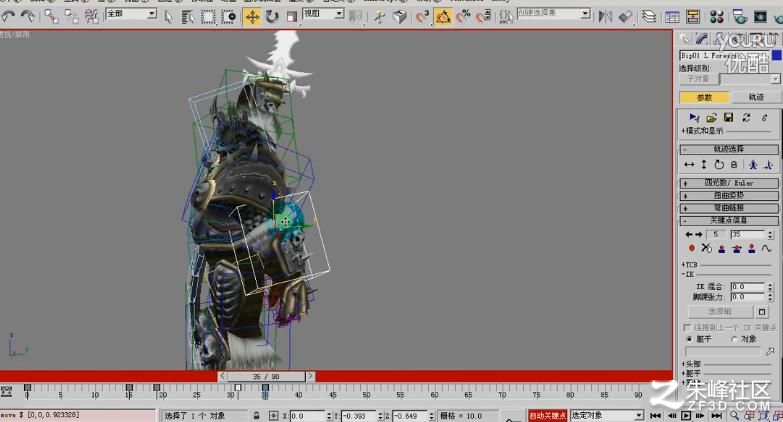Click the Body Vertical track selection arrow

point(704,165)
